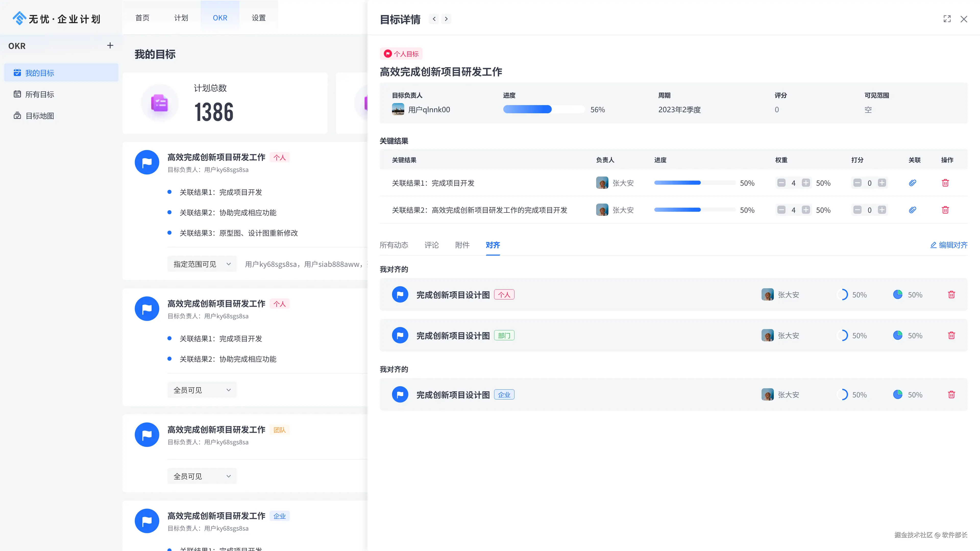Viewport: 980px width, 551px height.
Task: Increase weight of 关联结果1 with plus stepper
Action: click(806, 183)
